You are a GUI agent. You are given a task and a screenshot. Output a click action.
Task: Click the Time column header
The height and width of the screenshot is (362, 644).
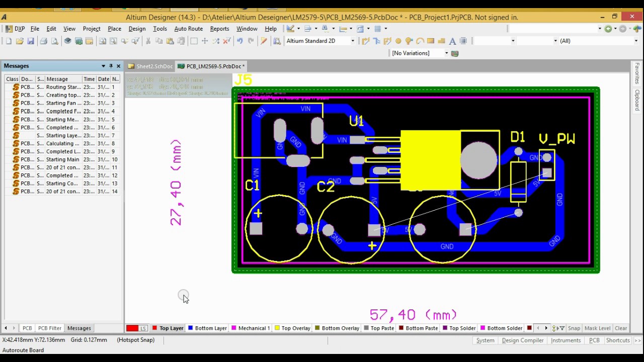coord(89,79)
